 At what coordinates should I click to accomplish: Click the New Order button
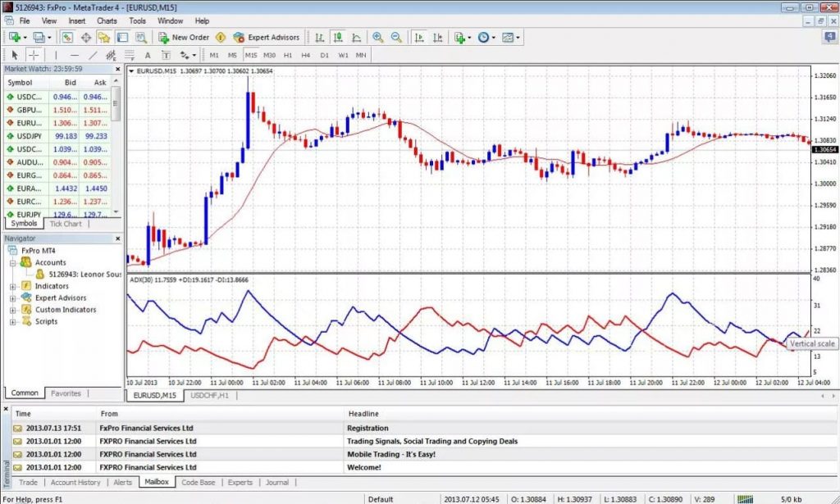(x=183, y=37)
